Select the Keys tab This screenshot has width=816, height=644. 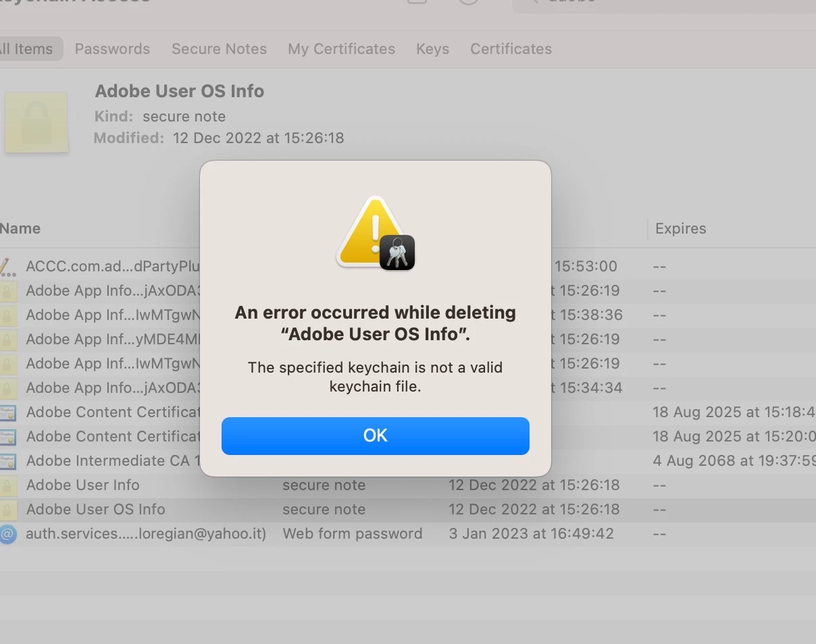pyautogui.click(x=432, y=49)
